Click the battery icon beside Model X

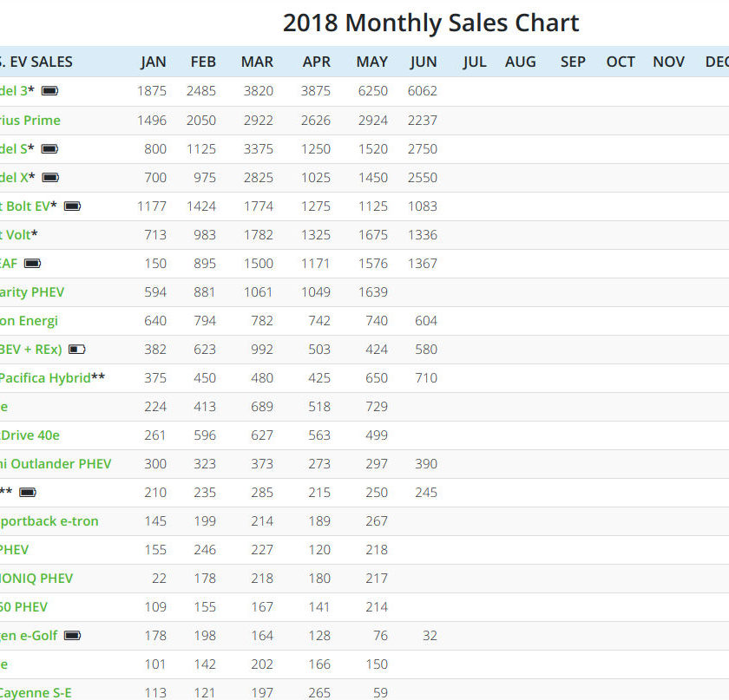tap(50, 178)
